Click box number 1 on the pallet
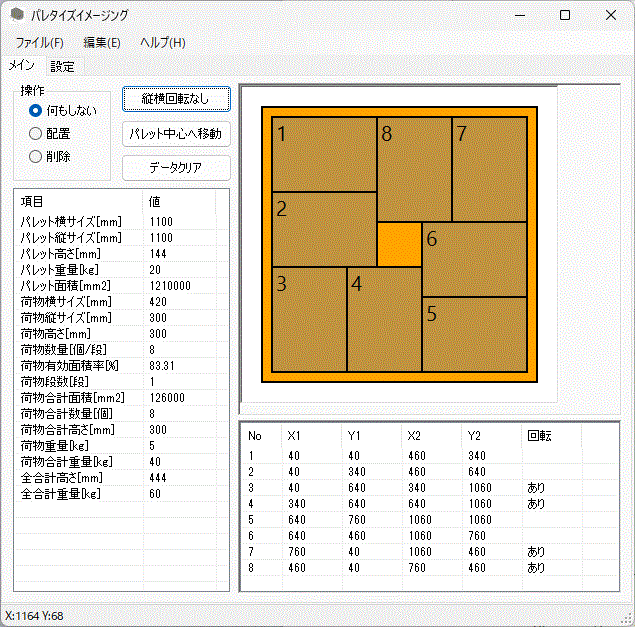 [x=324, y=154]
